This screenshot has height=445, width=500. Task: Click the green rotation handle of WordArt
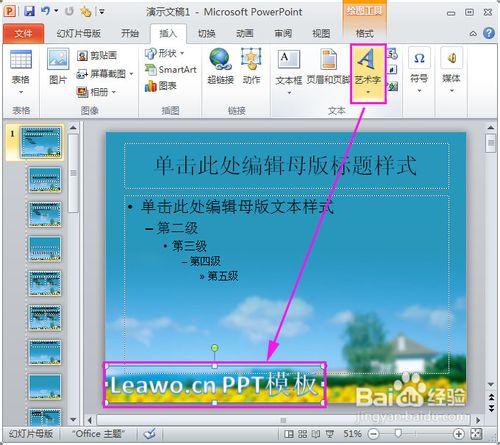point(215,348)
